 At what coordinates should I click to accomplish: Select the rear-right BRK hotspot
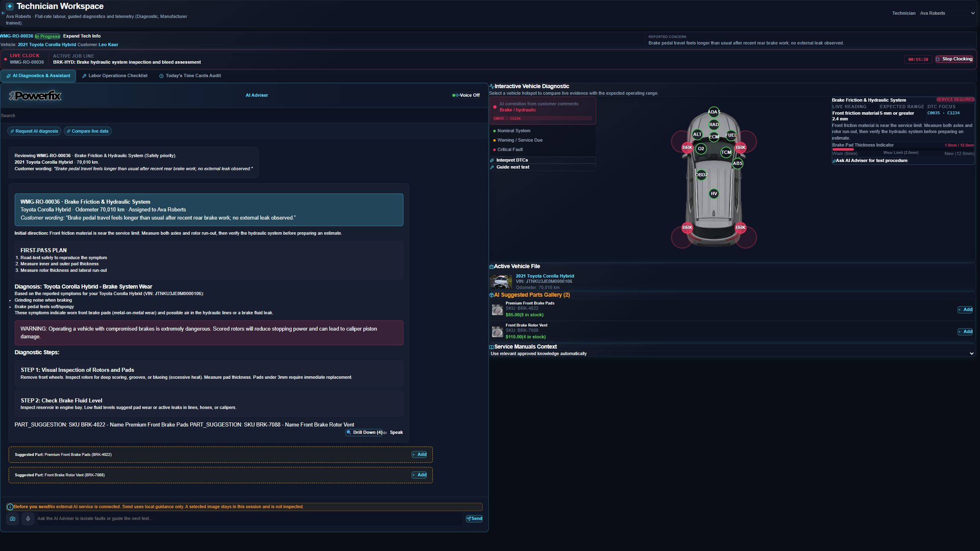[x=740, y=227]
